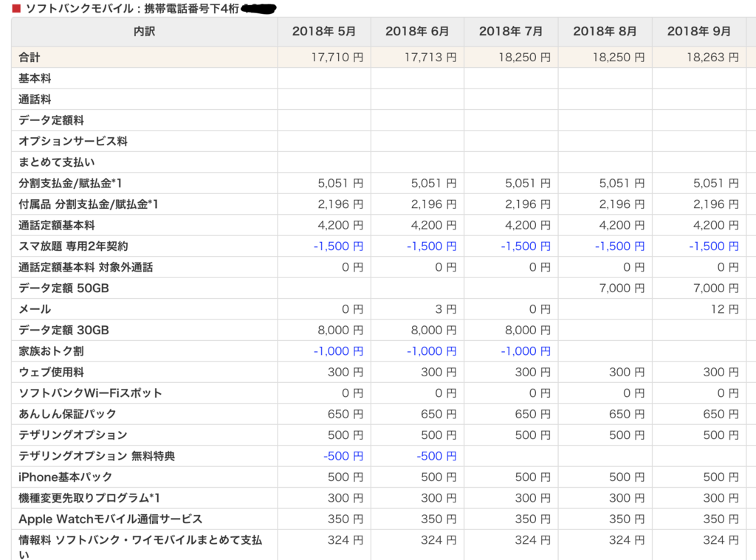Select the 2018年 6月 column header

(417, 31)
